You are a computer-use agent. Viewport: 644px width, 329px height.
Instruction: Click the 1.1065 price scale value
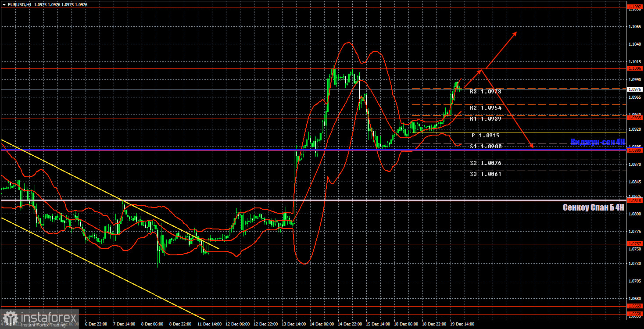635,27
